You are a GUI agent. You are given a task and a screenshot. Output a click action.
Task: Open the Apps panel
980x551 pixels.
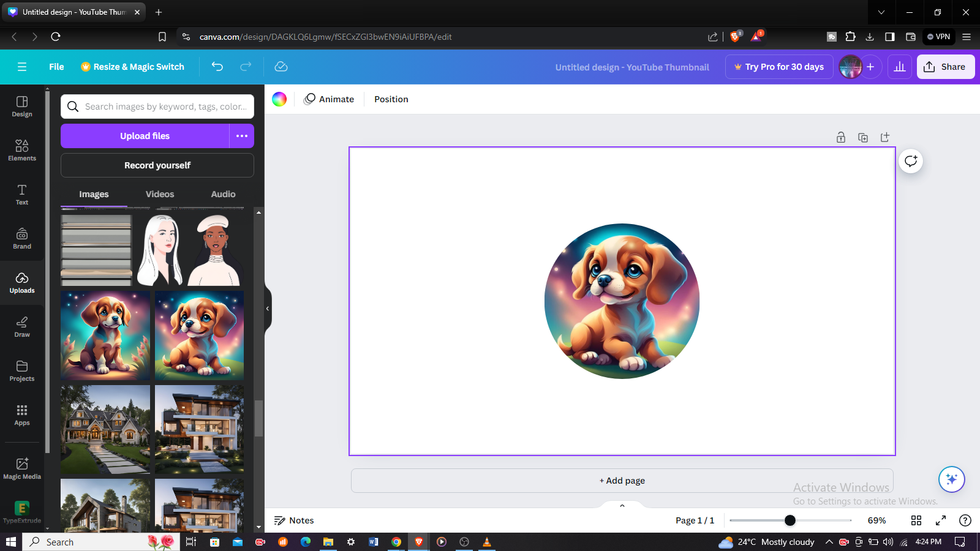click(22, 414)
